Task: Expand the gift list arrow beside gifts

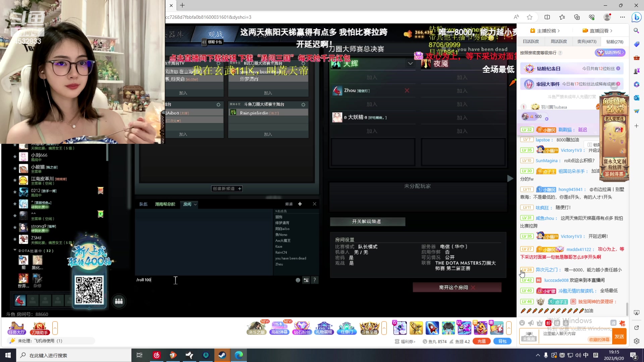Action: point(509,328)
